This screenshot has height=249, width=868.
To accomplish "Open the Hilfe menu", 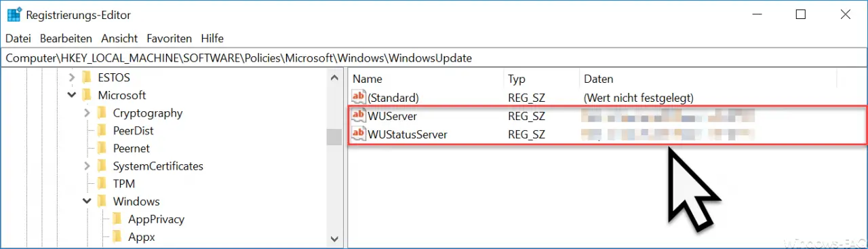I will click(x=212, y=39).
